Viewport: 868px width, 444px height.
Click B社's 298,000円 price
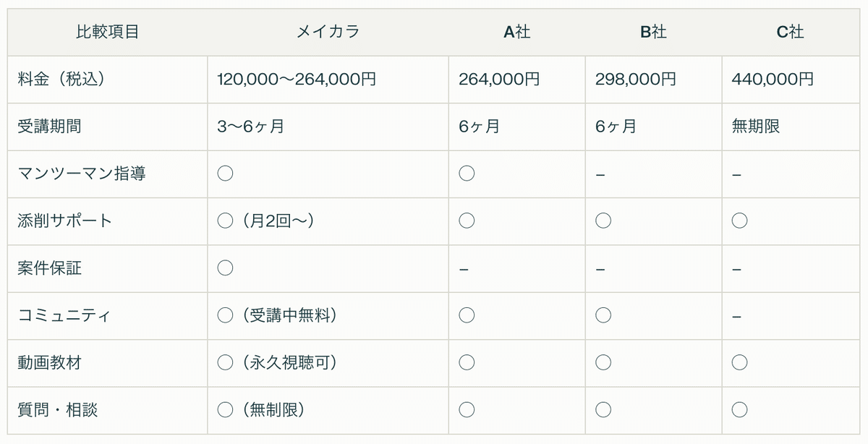point(636,79)
